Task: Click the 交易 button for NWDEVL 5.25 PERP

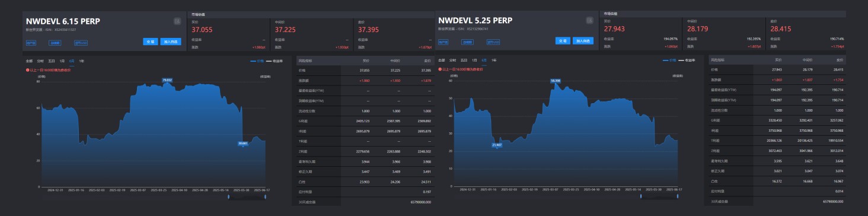Action: (x=563, y=41)
